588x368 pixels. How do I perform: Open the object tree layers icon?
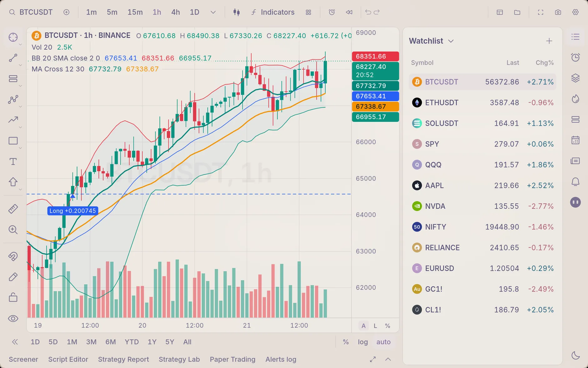(575, 78)
